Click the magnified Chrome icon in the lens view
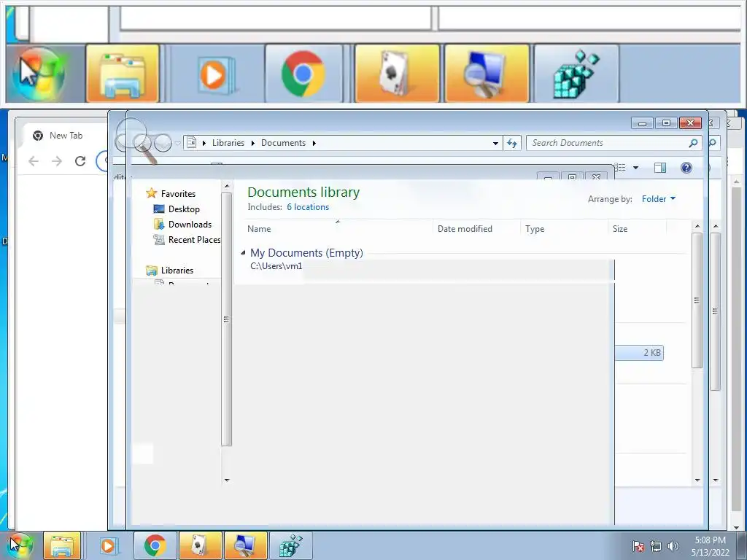This screenshot has height=560, width=747. click(303, 74)
